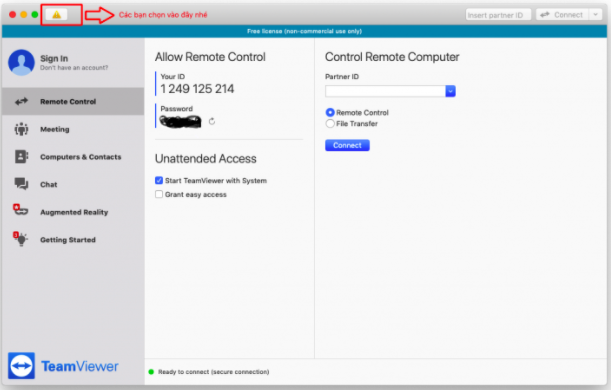
Task: Uncheck Start TeamViewer with System
Action: click(159, 180)
